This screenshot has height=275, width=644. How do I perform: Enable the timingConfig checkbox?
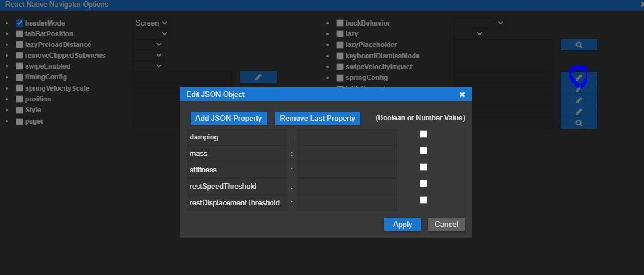click(x=19, y=77)
